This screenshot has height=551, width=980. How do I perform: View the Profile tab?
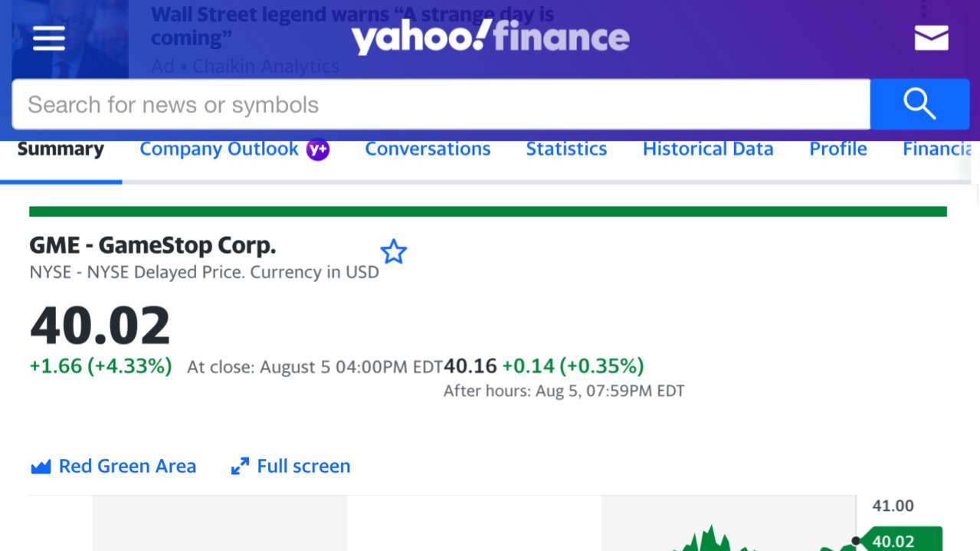point(838,149)
